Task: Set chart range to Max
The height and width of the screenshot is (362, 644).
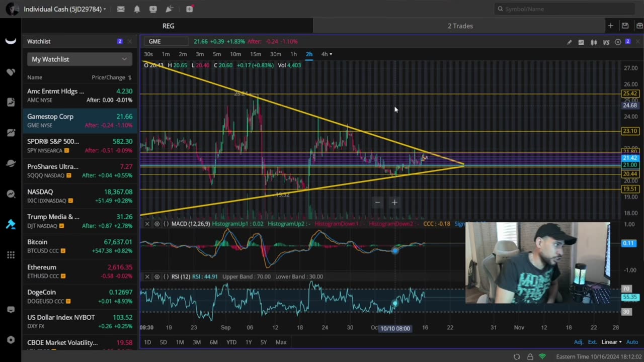Action: click(281, 342)
